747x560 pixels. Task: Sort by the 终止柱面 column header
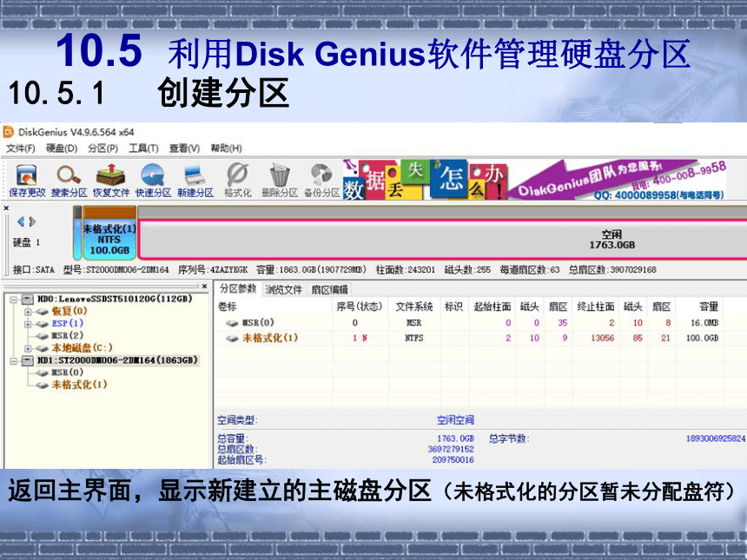pos(596,306)
